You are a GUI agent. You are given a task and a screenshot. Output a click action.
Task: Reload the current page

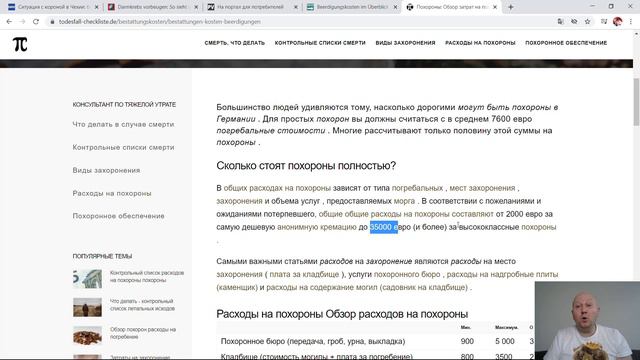coord(36,22)
